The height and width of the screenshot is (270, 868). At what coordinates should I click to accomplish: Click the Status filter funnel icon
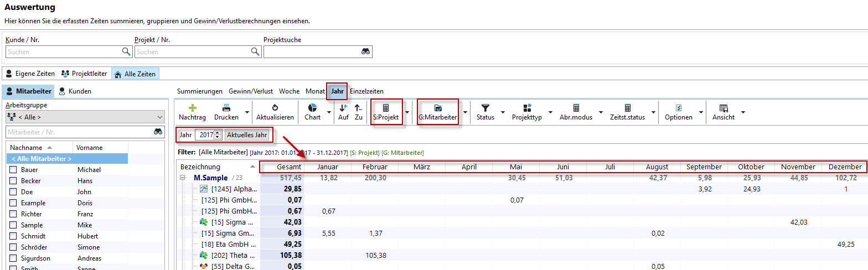pyautogui.click(x=485, y=108)
